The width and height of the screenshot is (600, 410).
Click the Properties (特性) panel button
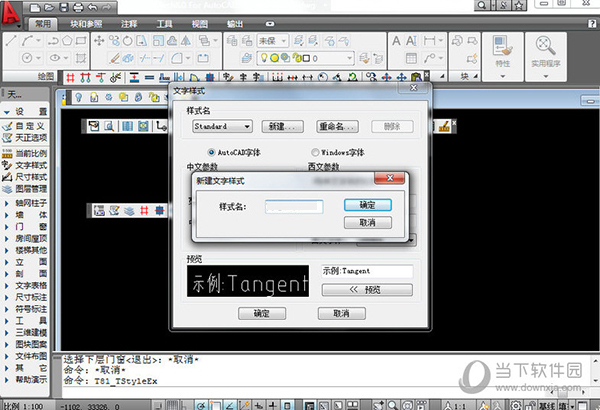click(502, 57)
